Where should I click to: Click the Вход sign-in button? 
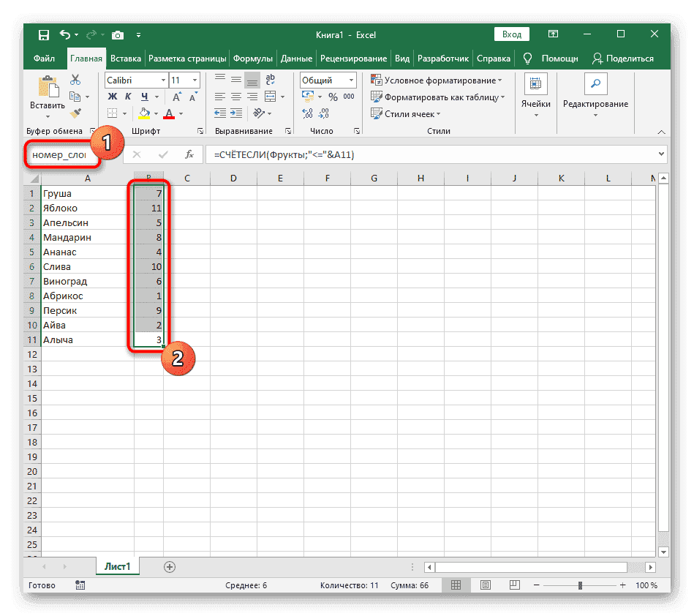click(512, 34)
